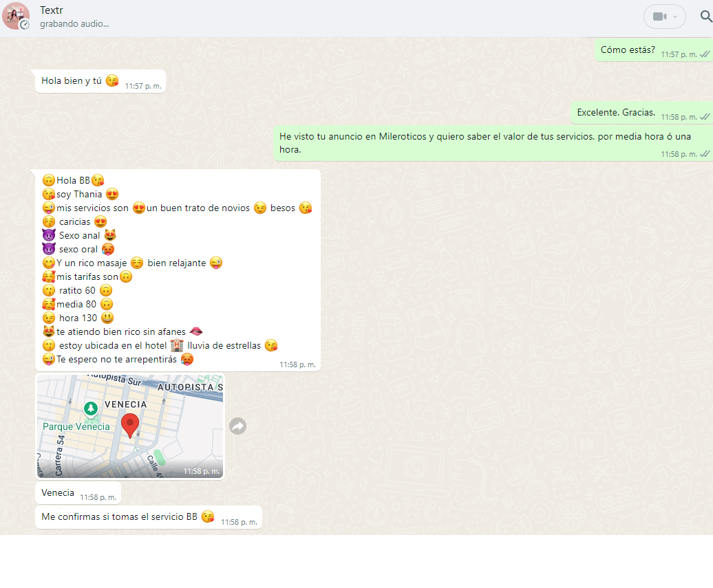The width and height of the screenshot is (713, 588).
Task: Open the contact's profile picture
Action: 15,15
